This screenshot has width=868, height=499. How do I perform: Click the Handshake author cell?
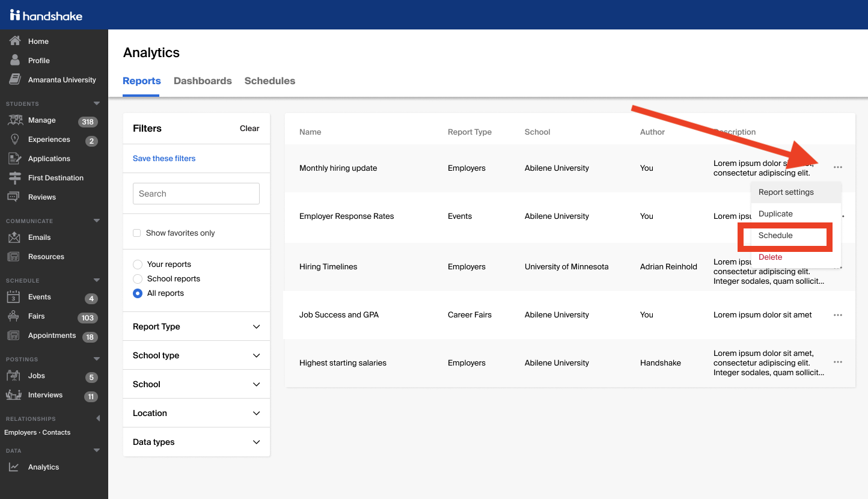click(x=661, y=363)
